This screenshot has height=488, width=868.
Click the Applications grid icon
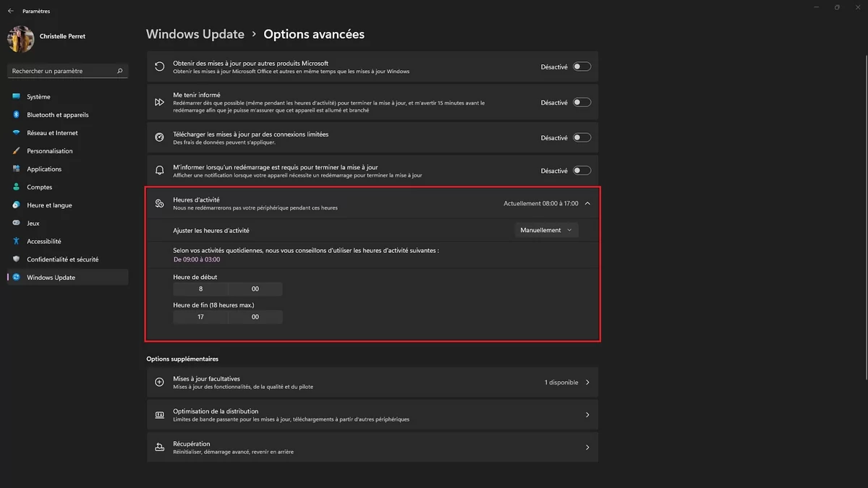[17, 169]
